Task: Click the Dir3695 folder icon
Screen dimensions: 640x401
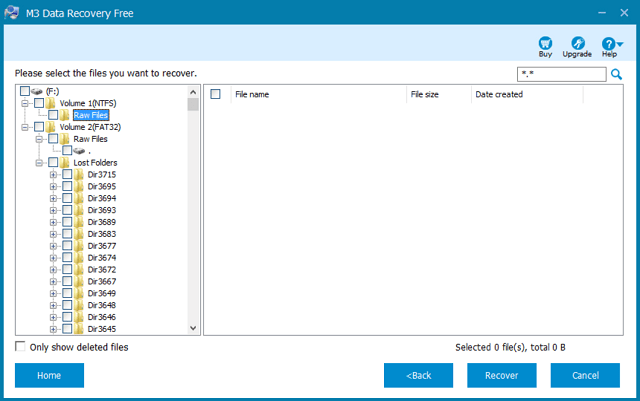Action: pyautogui.click(x=79, y=186)
